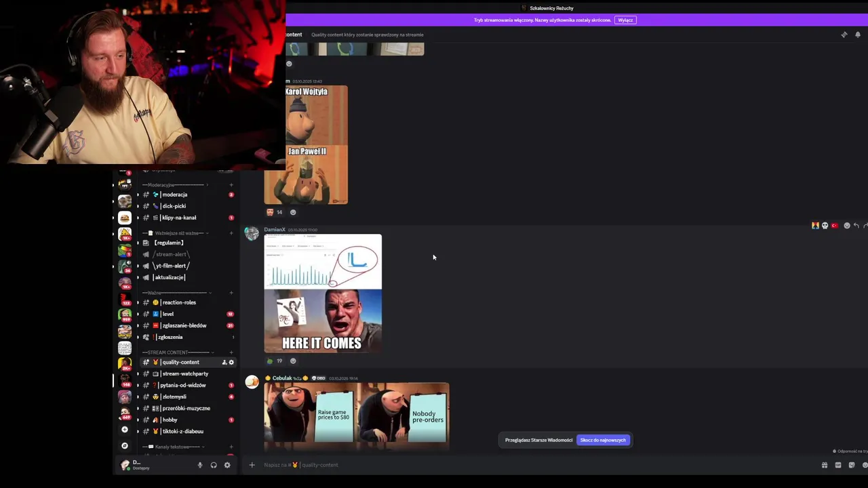
Task: Mute microphone in Discord user panel
Action: pyautogui.click(x=200, y=465)
